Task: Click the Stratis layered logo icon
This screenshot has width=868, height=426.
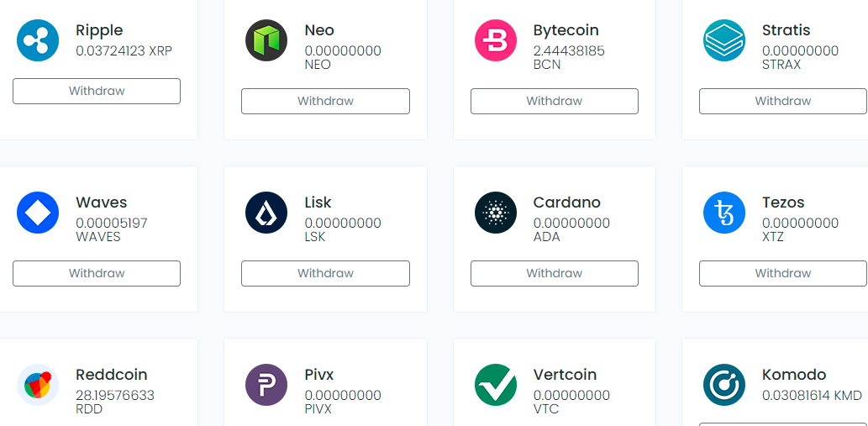Action: click(x=724, y=40)
